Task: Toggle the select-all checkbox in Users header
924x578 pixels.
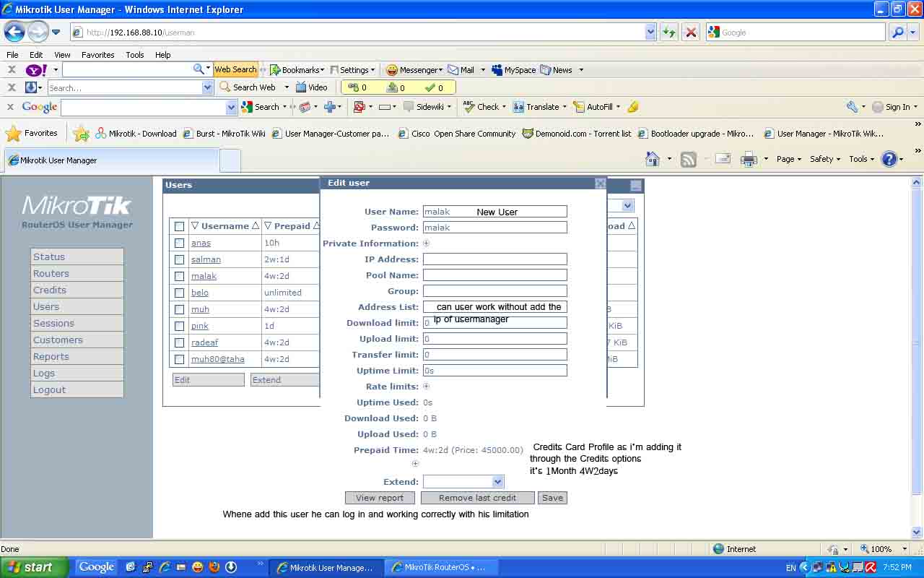Action: pos(179,226)
